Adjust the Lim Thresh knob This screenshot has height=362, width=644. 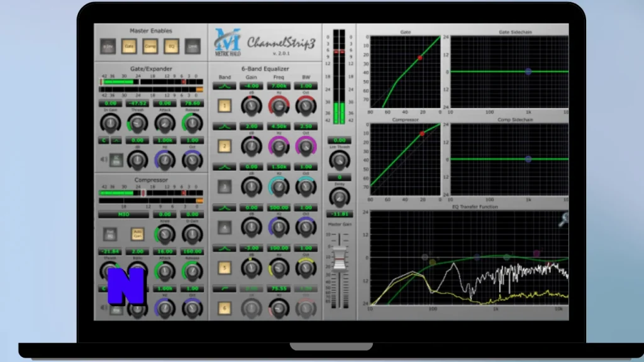pos(339,160)
